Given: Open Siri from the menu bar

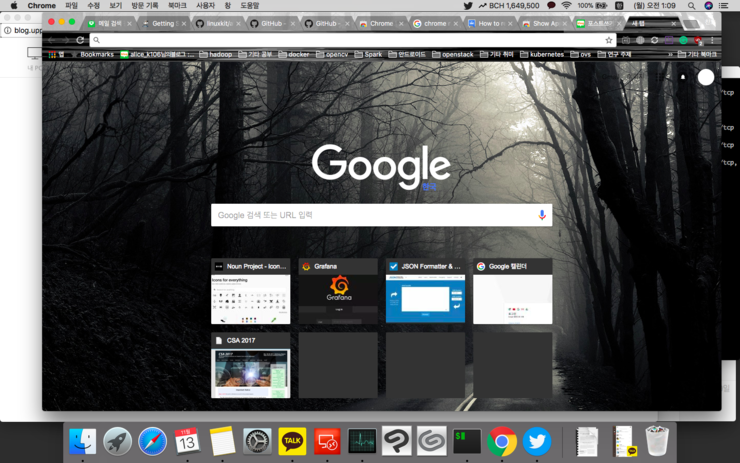Looking at the screenshot, I should pos(708,6).
